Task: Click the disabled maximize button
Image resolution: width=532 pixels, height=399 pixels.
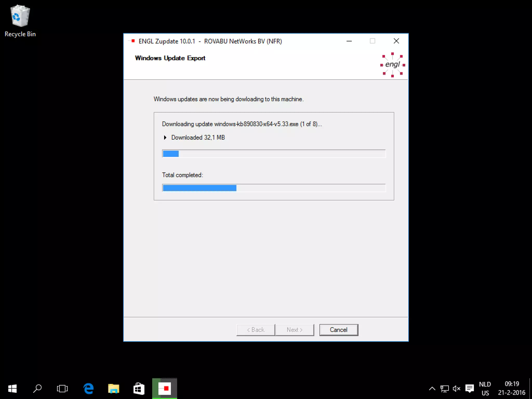Action: [373, 41]
